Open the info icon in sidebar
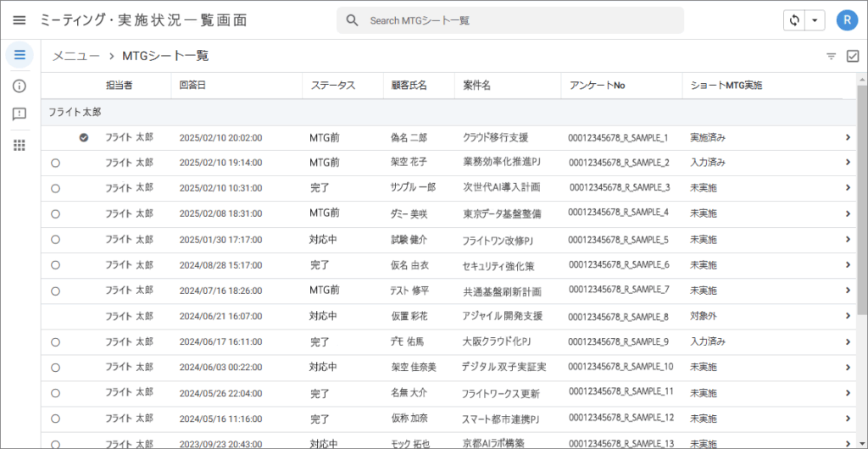This screenshot has height=449, width=868. 19,86
